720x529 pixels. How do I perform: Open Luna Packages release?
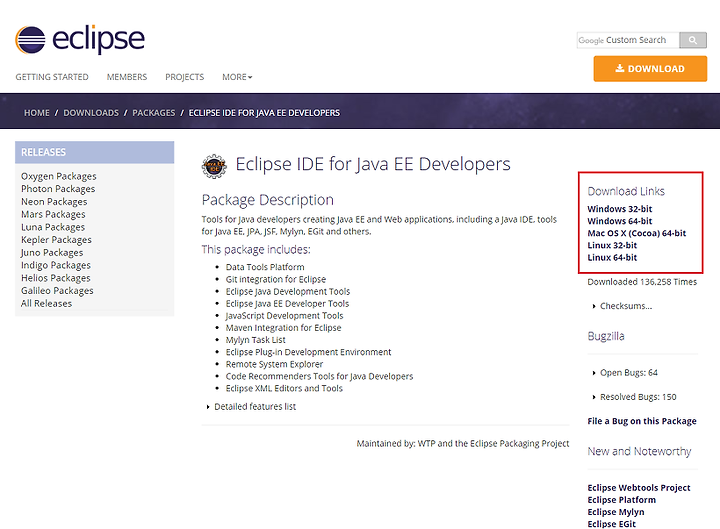pos(53,227)
